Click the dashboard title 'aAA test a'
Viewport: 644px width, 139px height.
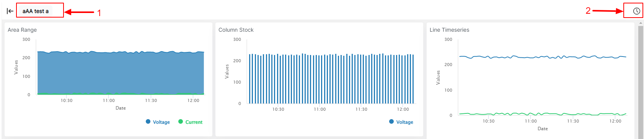pos(36,11)
